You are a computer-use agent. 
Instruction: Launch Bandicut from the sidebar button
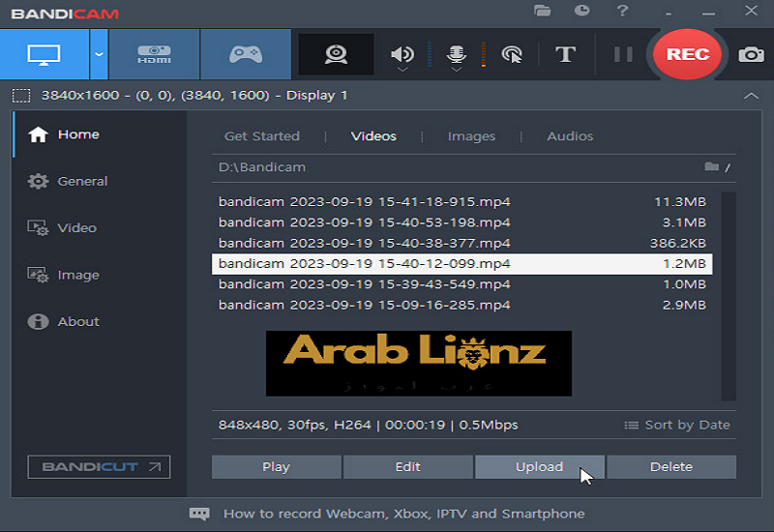click(99, 467)
